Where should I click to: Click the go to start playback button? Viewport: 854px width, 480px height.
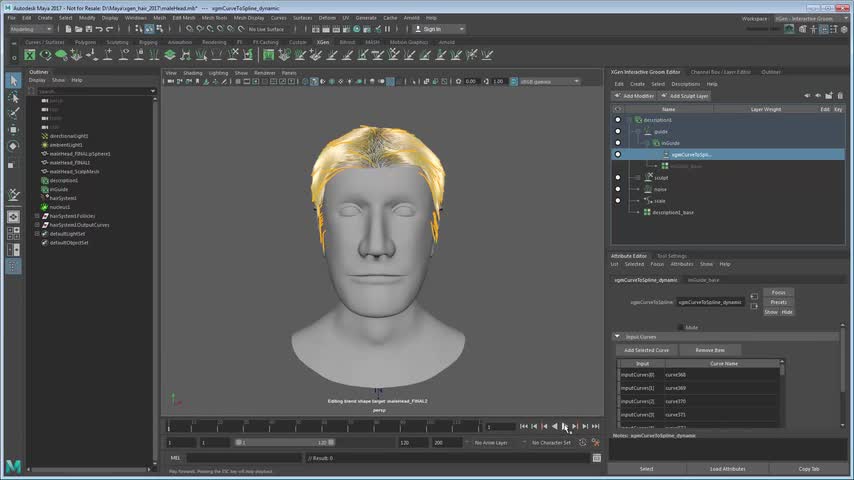[523, 427]
